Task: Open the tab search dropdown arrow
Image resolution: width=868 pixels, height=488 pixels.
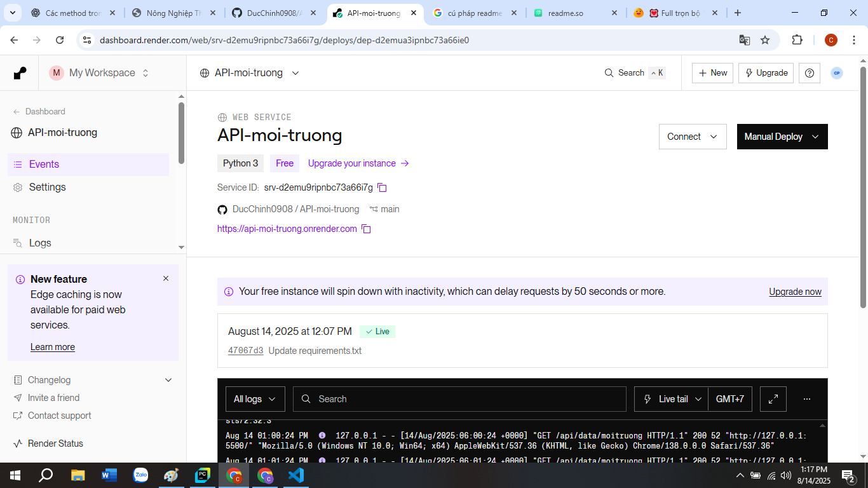Action: [13, 13]
